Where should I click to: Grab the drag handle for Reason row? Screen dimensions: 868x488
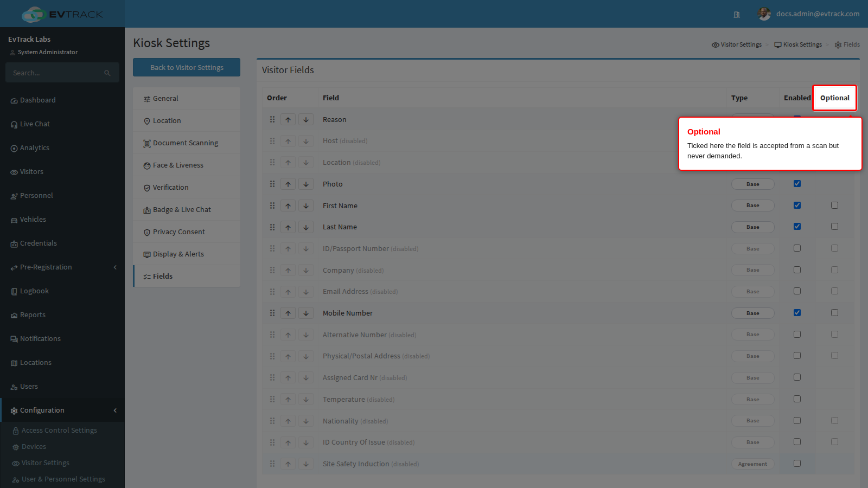click(272, 119)
